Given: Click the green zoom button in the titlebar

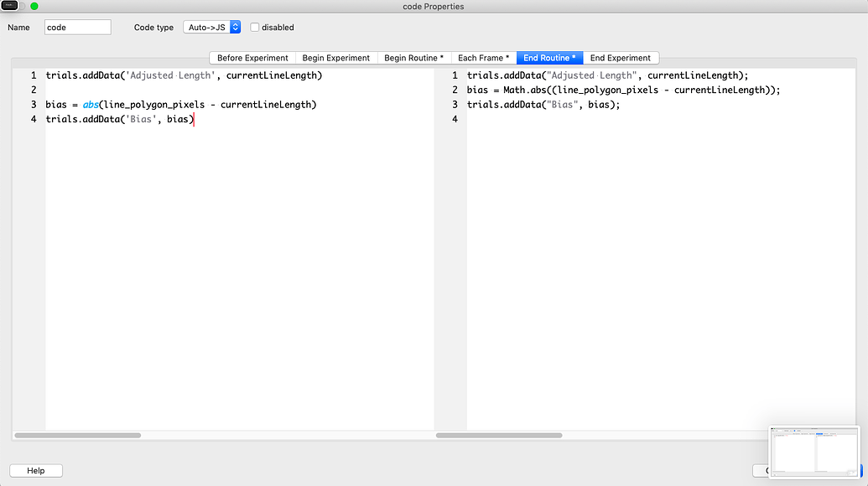Looking at the screenshot, I should (x=32, y=7).
